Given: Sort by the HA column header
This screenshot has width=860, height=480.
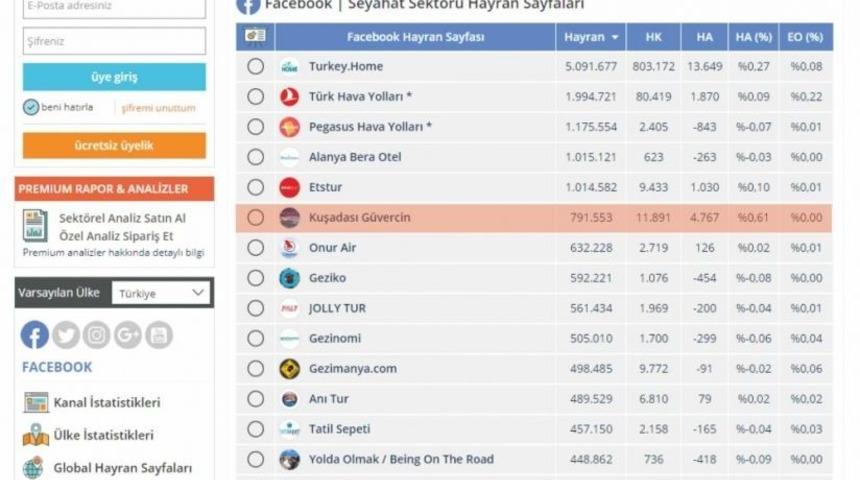Looking at the screenshot, I should tap(704, 37).
